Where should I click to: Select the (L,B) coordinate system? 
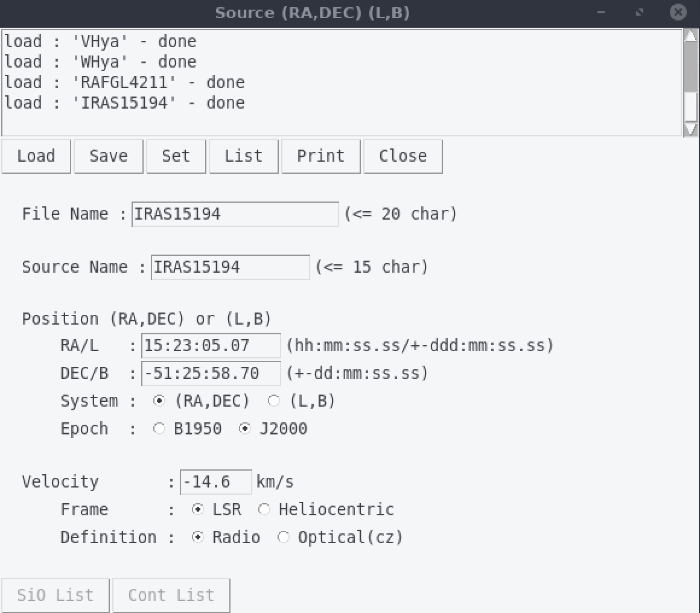point(274,401)
